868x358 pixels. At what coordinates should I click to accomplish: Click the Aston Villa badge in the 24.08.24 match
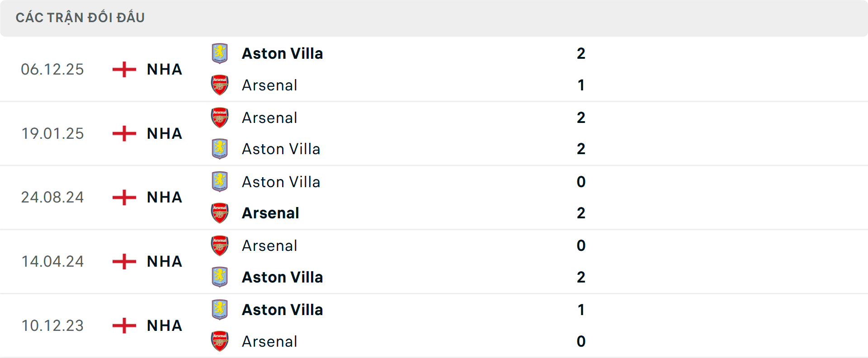click(x=220, y=182)
